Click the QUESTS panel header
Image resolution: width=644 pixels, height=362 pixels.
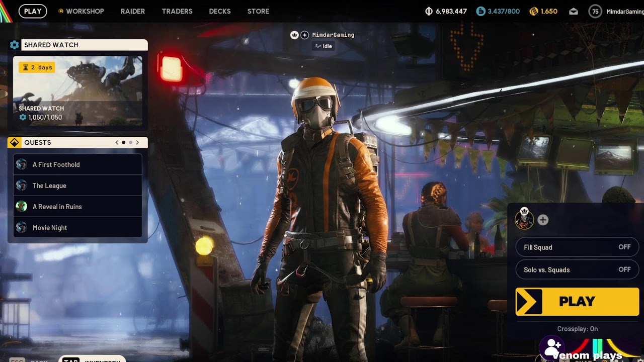[77, 142]
